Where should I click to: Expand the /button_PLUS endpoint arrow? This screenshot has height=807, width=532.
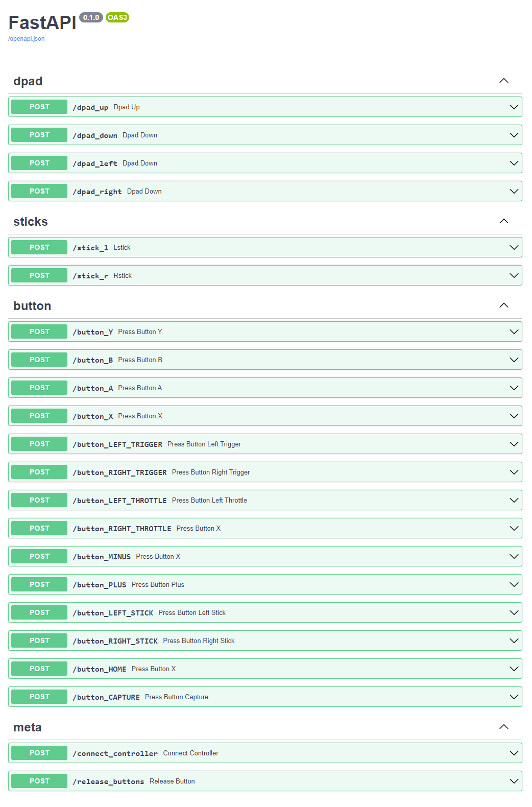[x=514, y=584]
